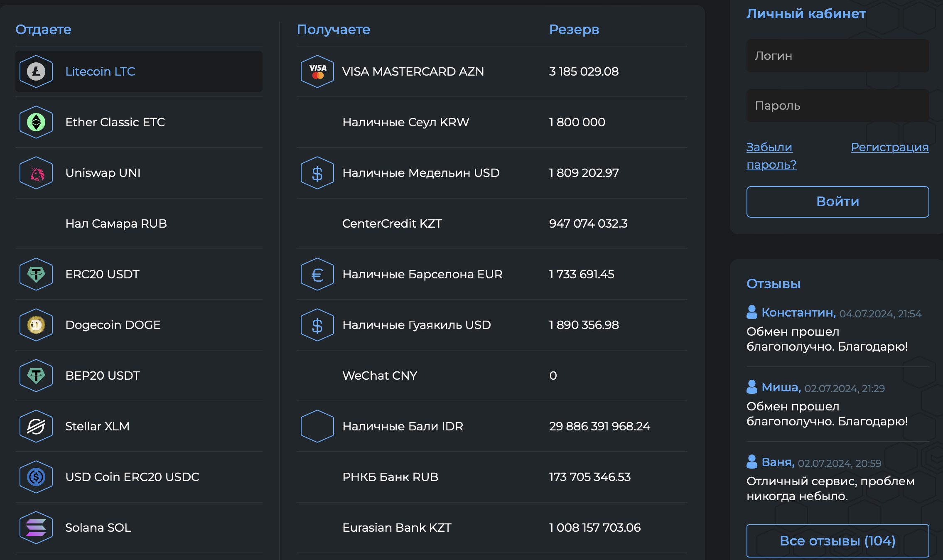The height and width of the screenshot is (560, 943).
Task: Focus the Пароль password field
Action: click(837, 106)
